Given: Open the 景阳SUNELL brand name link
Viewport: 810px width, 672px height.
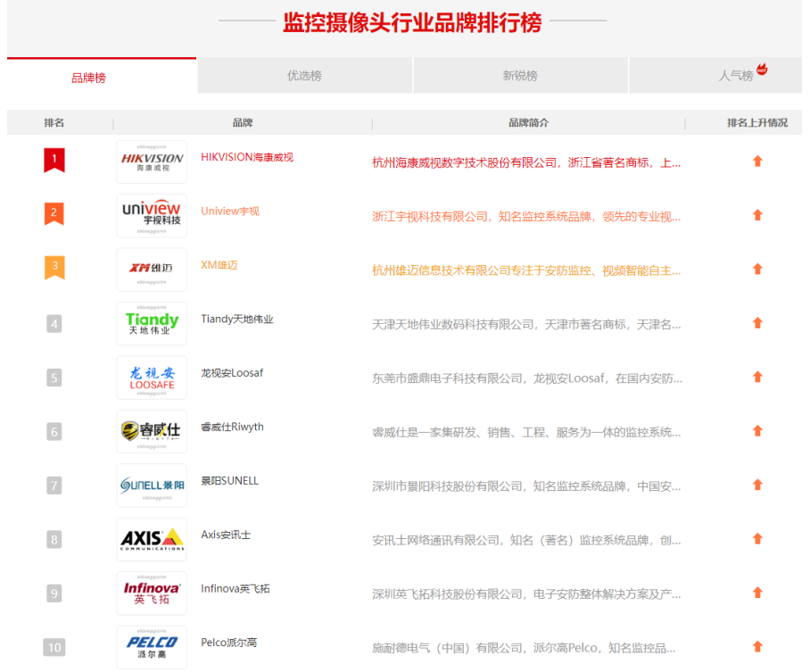Looking at the screenshot, I should (229, 481).
